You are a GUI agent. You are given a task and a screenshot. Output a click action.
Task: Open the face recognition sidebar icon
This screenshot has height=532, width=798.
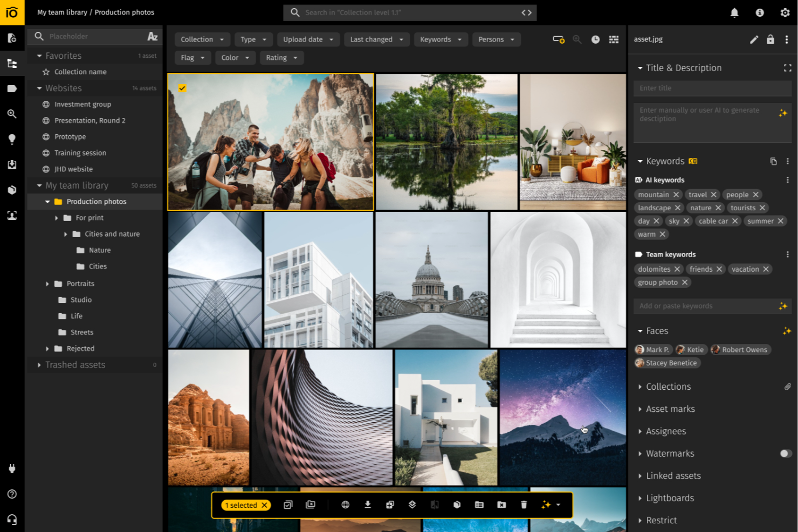pos(12,215)
